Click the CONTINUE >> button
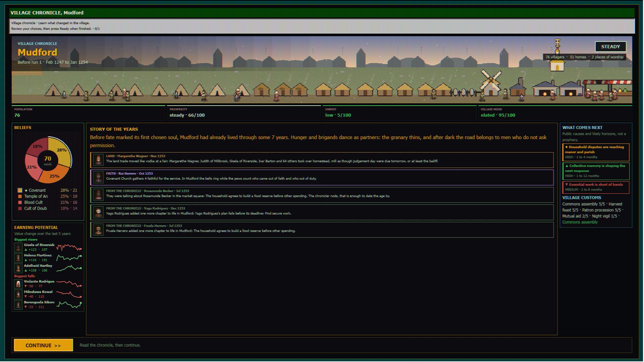The height and width of the screenshot is (362, 644). click(x=43, y=345)
